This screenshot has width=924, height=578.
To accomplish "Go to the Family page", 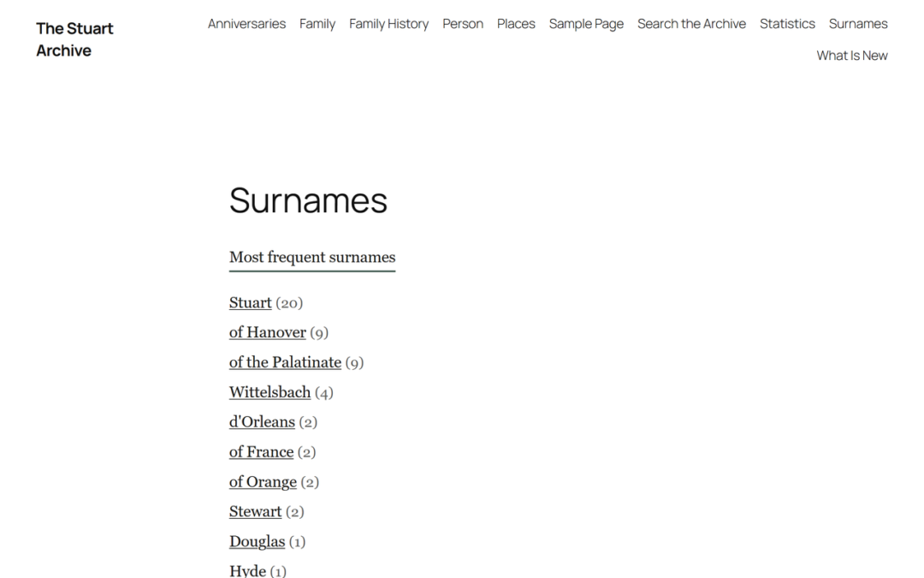I will [317, 24].
